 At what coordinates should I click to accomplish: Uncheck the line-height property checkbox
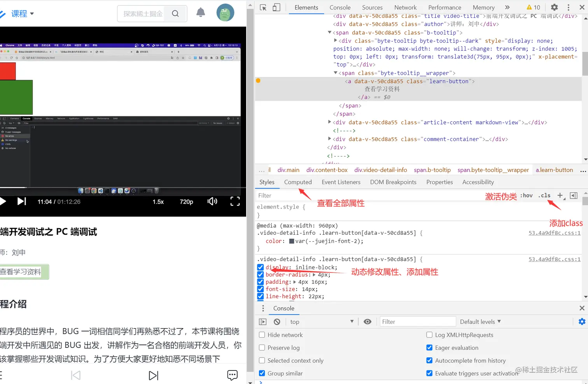(261, 296)
